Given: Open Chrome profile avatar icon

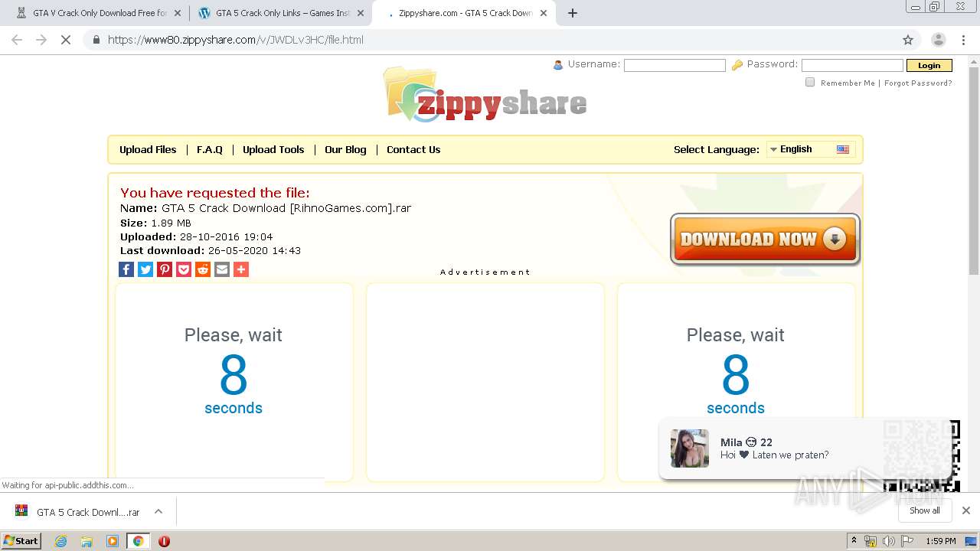Looking at the screenshot, I should click(x=938, y=40).
